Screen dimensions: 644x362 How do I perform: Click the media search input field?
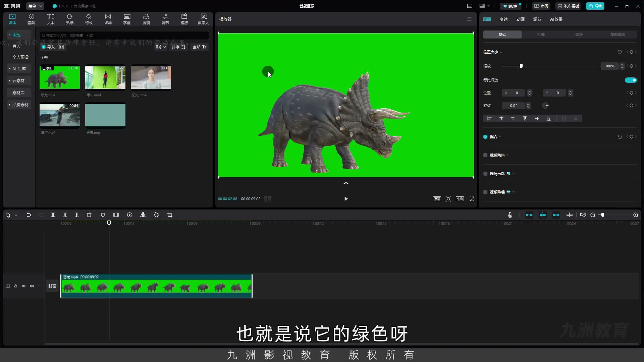[124, 36]
